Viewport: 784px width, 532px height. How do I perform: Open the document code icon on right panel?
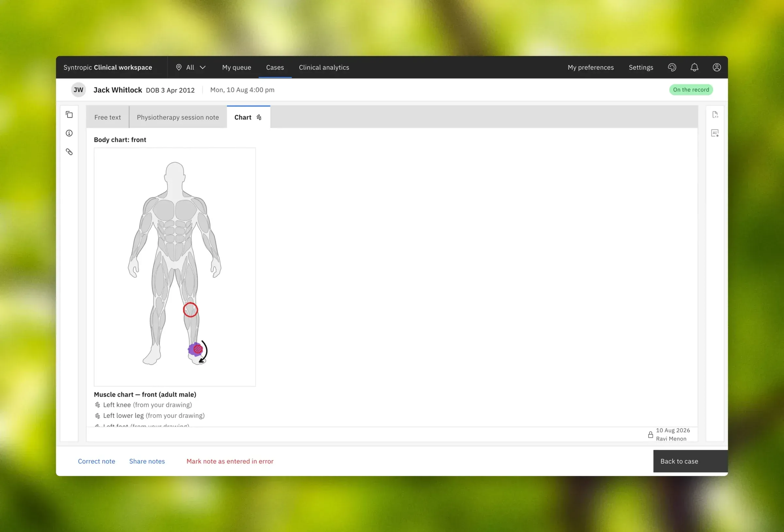click(x=715, y=115)
